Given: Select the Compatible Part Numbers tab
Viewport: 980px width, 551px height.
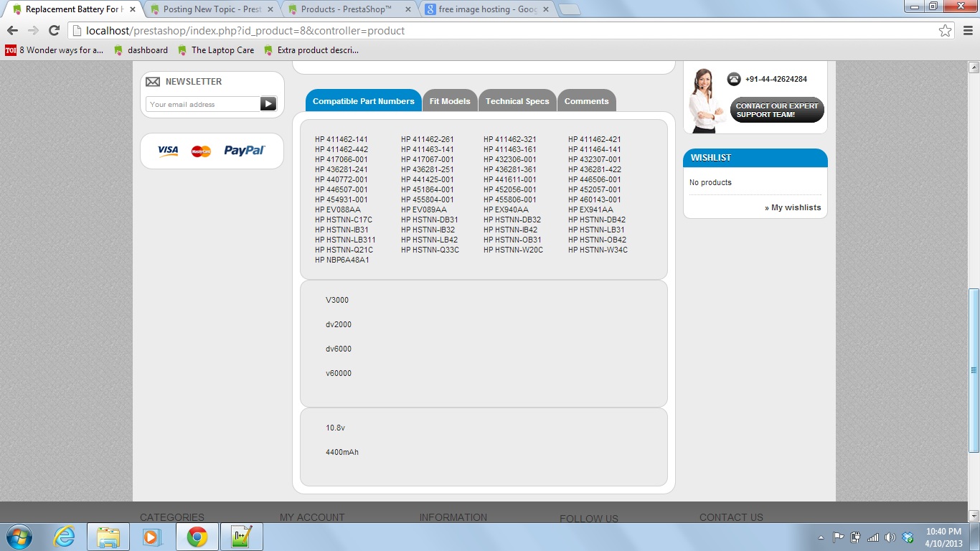Looking at the screenshot, I should coord(364,100).
